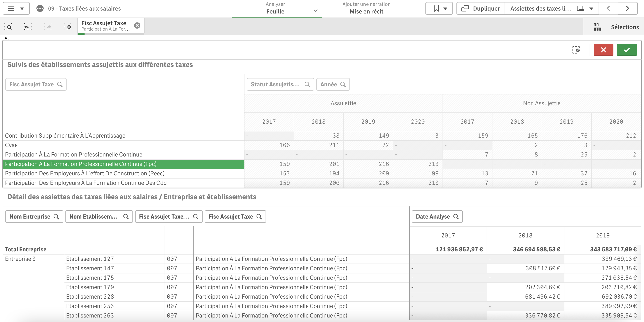
Task: Click the Dupliquer button
Action: 481,9
